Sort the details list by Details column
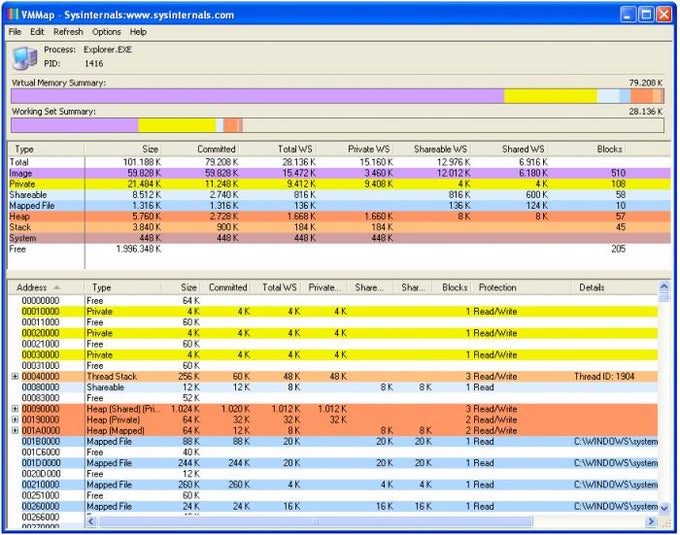This screenshot has height=535, width=680. [x=614, y=287]
